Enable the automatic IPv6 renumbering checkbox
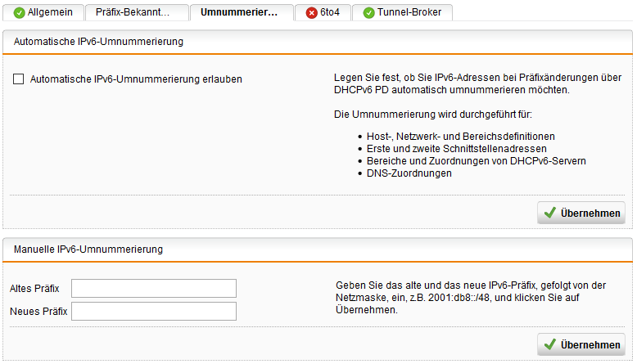Viewport: 637px width, 364px height. tap(18, 79)
